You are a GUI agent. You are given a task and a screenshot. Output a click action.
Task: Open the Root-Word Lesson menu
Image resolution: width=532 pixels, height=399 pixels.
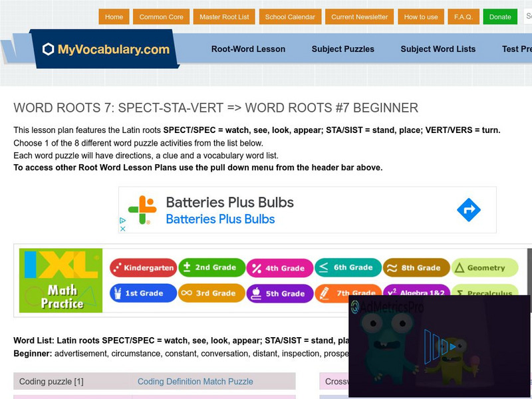click(x=248, y=49)
